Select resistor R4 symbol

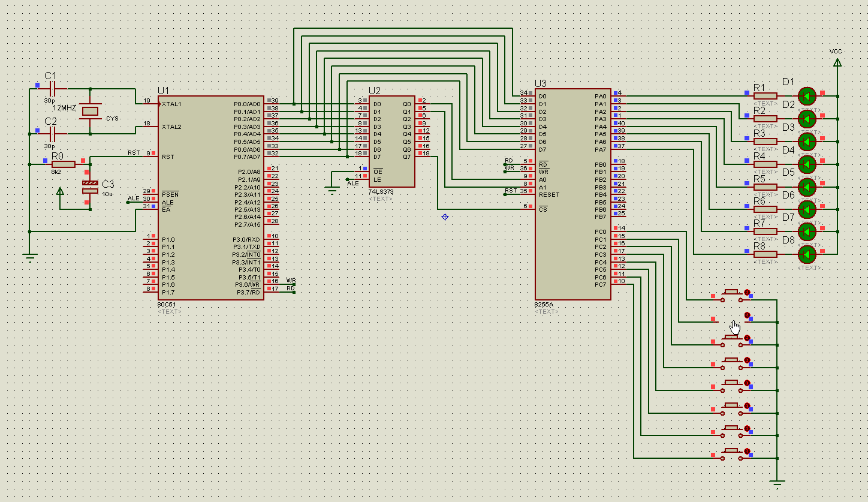765,164
